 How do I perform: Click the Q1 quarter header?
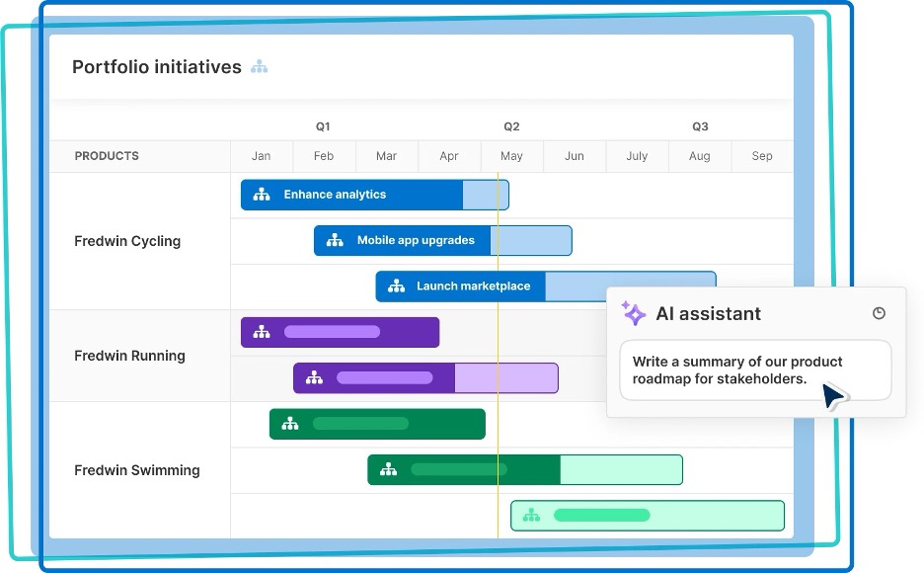323,126
